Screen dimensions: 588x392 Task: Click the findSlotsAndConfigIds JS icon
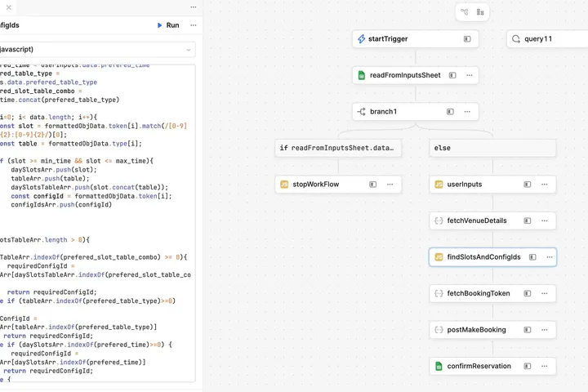[439, 257]
